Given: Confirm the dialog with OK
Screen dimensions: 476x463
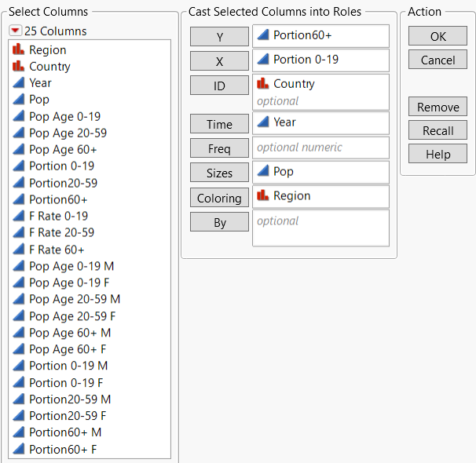Looking at the screenshot, I should [438, 37].
